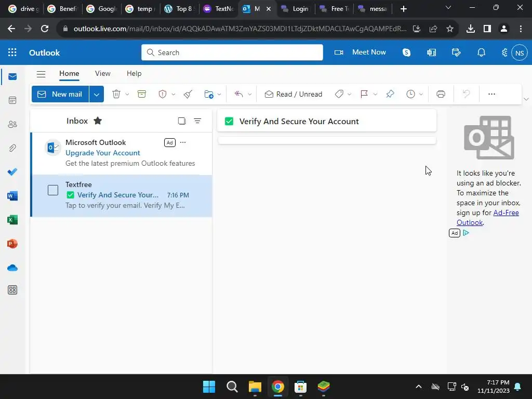Open the Filter messages icon
Screen dimensions: 532x399
(197, 121)
